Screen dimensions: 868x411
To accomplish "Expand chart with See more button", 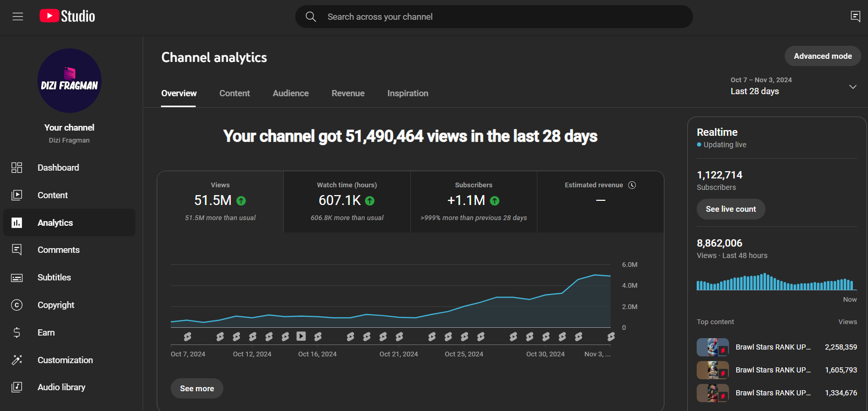I will pyautogui.click(x=197, y=389).
